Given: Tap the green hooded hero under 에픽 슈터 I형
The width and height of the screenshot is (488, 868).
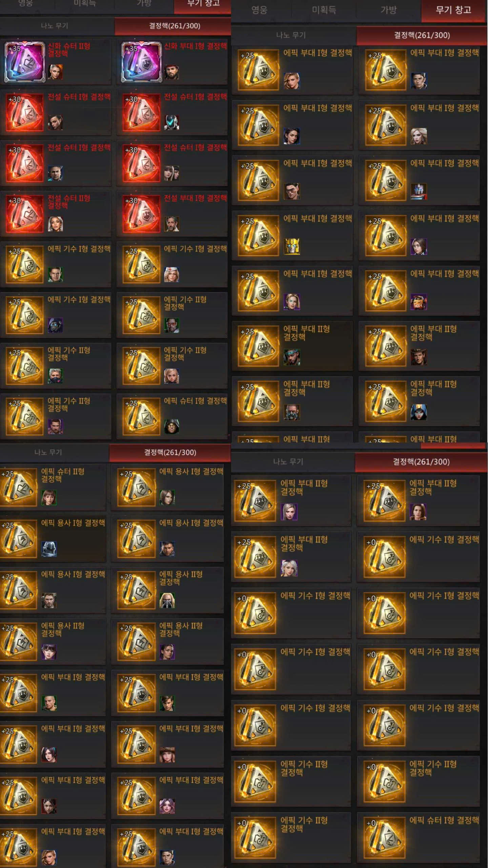Looking at the screenshot, I should [x=171, y=427].
